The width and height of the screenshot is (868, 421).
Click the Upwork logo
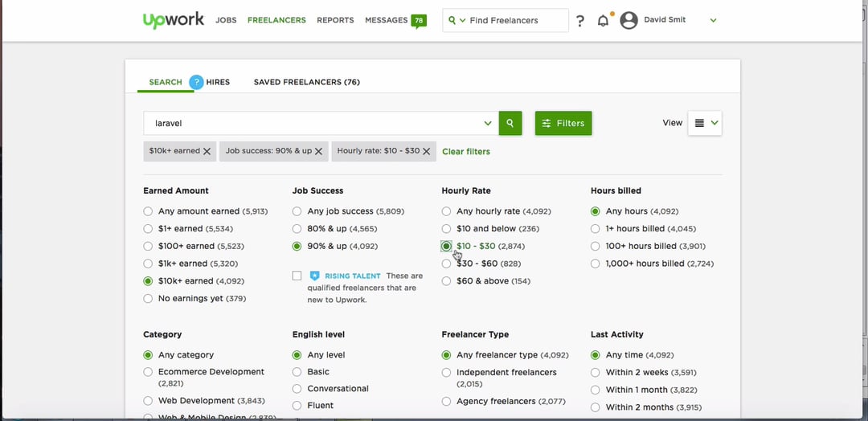click(174, 20)
